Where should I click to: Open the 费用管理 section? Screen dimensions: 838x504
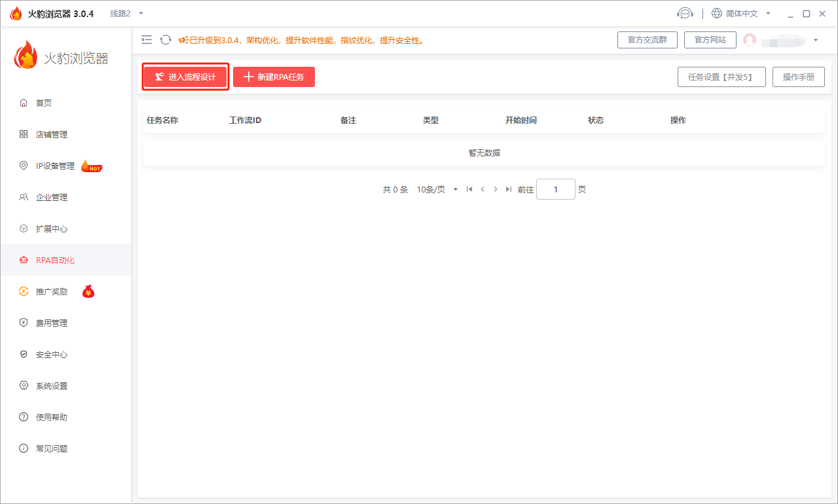[x=52, y=322]
